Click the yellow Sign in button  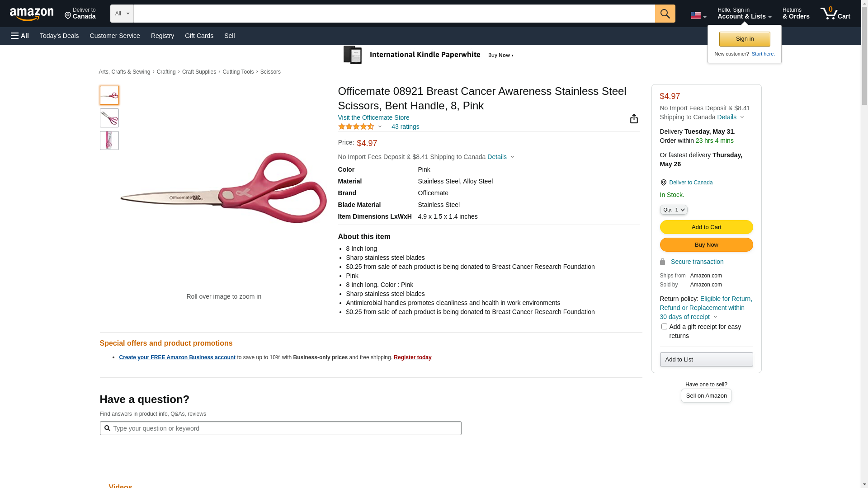click(745, 39)
